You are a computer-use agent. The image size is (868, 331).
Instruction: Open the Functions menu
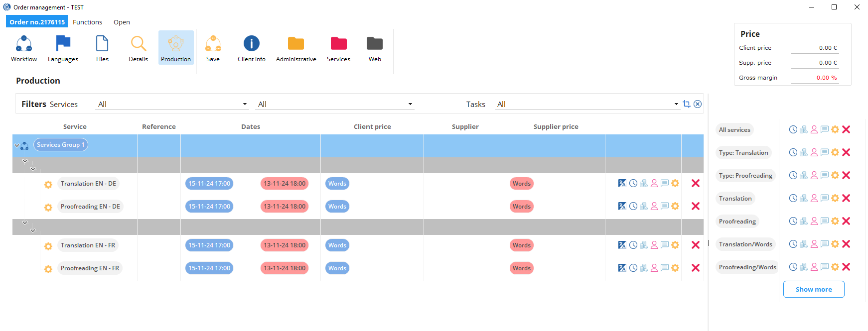pyautogui.click(x=87, y=22)
